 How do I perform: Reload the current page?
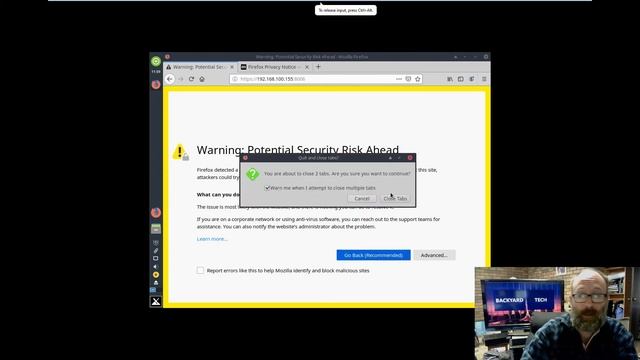coord(191,79)
